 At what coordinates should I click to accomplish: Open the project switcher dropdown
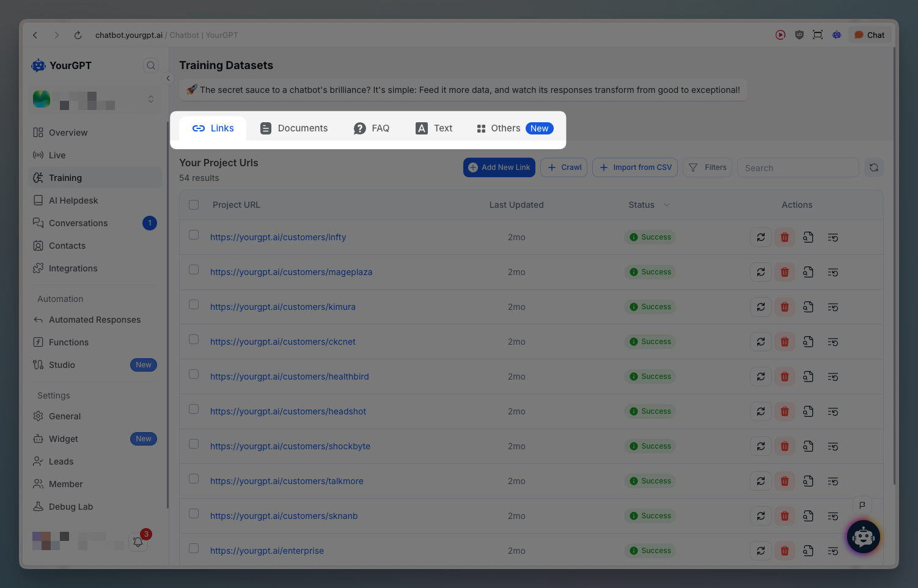[x=151, y=99]
